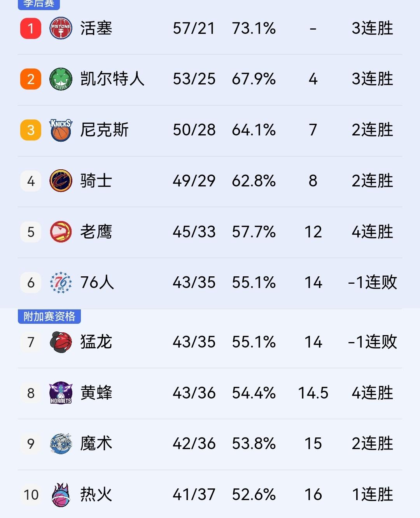Select the Celtics logo

click(x=60, y=79)
